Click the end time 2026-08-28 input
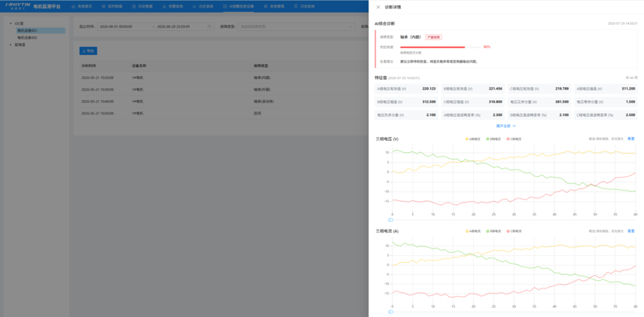 tap(181, 26)
